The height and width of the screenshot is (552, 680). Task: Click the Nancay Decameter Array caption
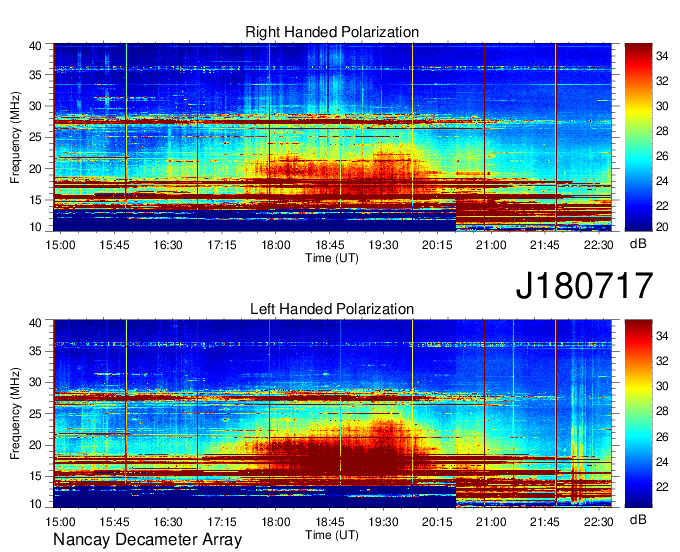coord(147,539)
